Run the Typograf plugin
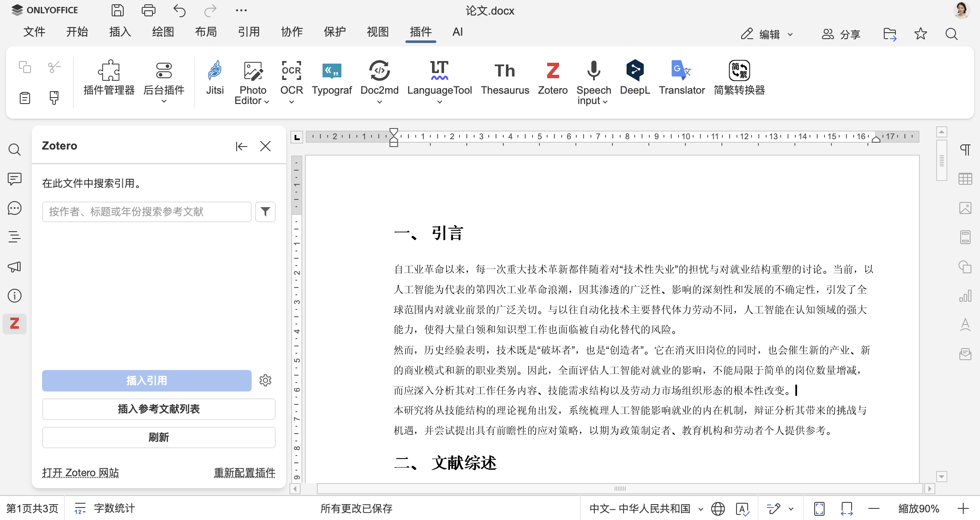The image size is (980, 520). [332, 80]
